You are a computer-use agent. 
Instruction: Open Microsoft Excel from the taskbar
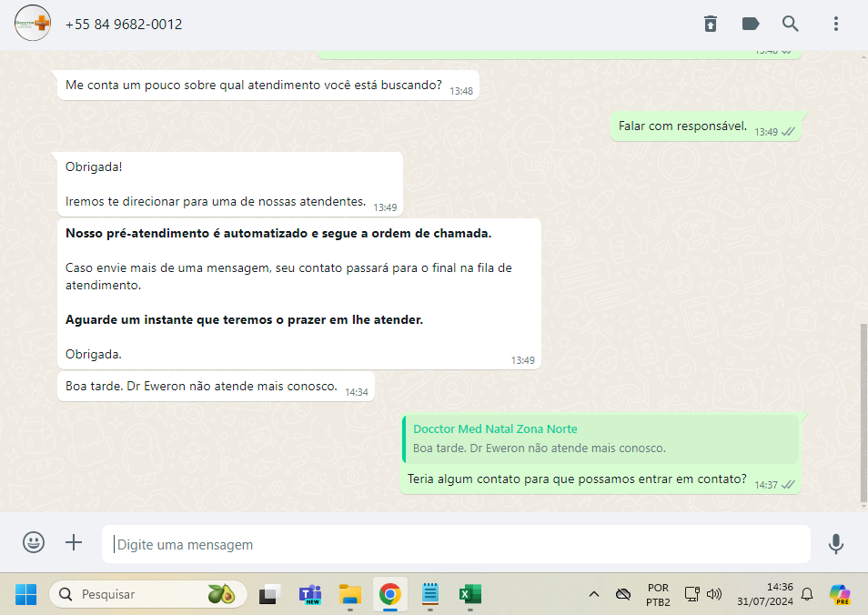(469, 594)
